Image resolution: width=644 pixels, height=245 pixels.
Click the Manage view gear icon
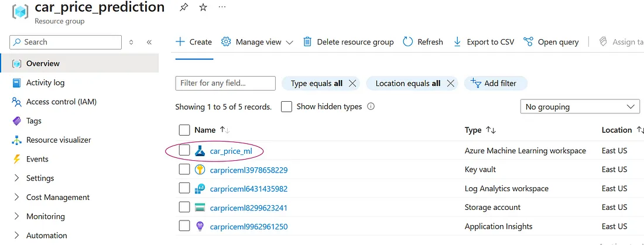226,42
